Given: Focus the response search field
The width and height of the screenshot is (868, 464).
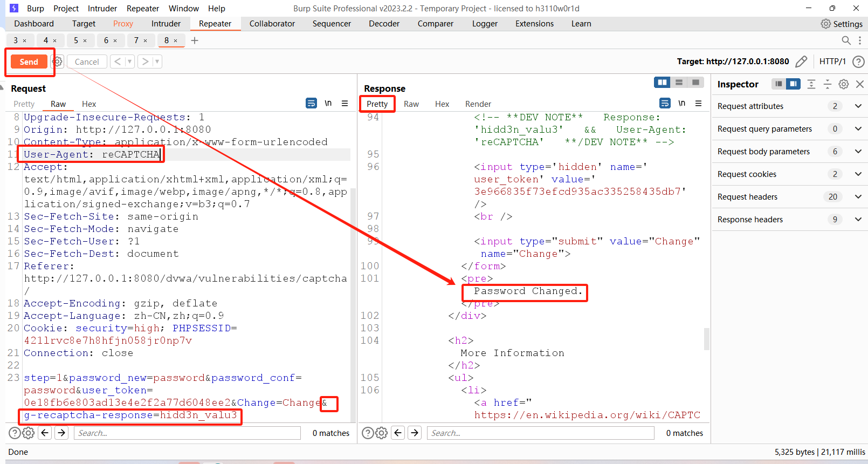Looking at the screenshot, I should [541, 433].
